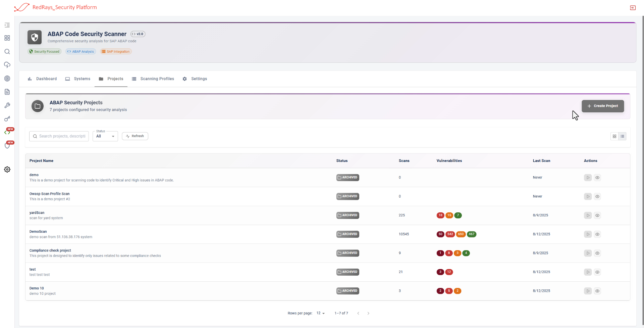Open the wrench tools sidebar icon
644x328 pixels.
[x=7, y=105]
